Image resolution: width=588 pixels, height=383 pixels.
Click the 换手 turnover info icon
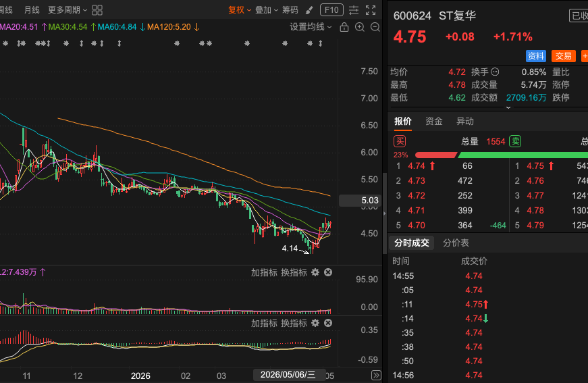tap(495, 72)
